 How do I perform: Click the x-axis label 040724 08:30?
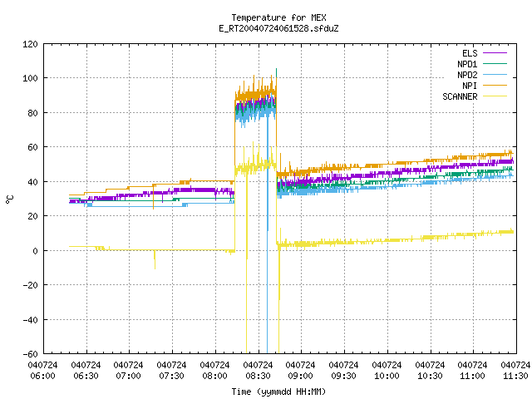tap(258, 371)
